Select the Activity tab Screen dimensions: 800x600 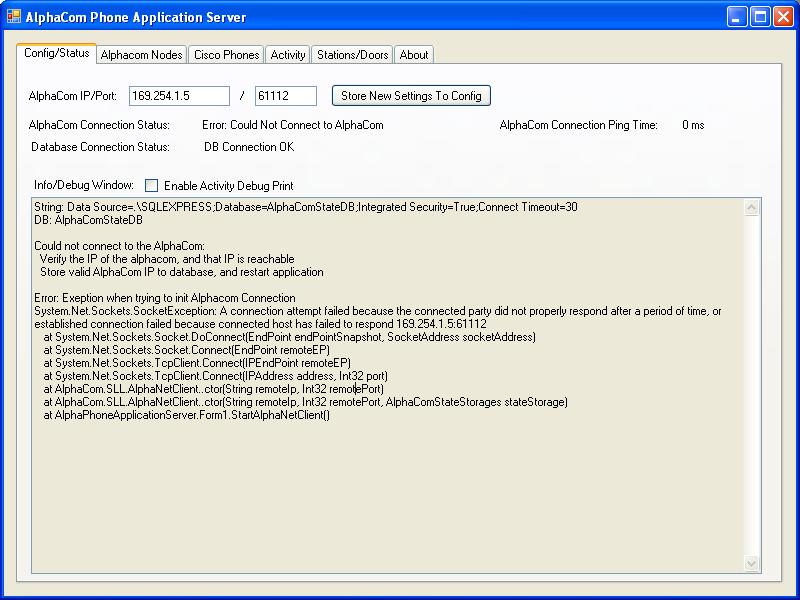(x=288, y=55)
